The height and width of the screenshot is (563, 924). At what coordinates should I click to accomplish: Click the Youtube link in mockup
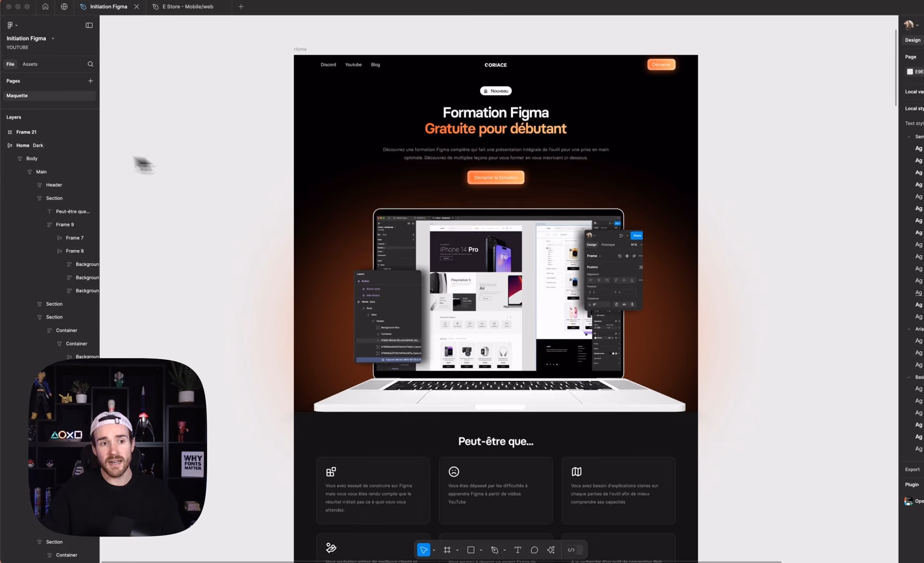(x=353, y=65)
